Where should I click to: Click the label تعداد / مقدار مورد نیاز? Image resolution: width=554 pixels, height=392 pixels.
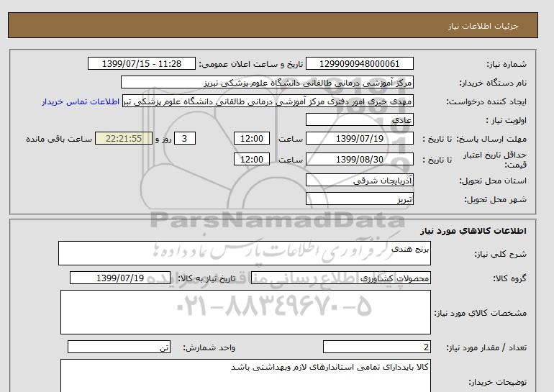[x=486, y=348]
